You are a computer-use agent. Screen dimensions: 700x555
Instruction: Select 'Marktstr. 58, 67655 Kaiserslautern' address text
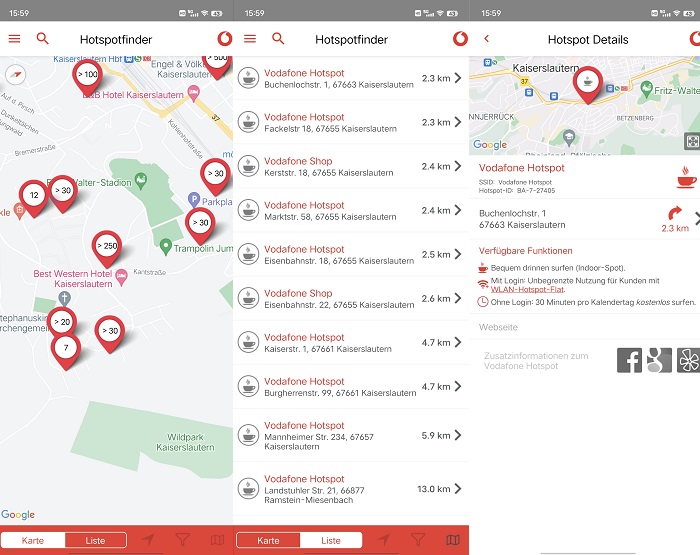(x=330, y=217)
